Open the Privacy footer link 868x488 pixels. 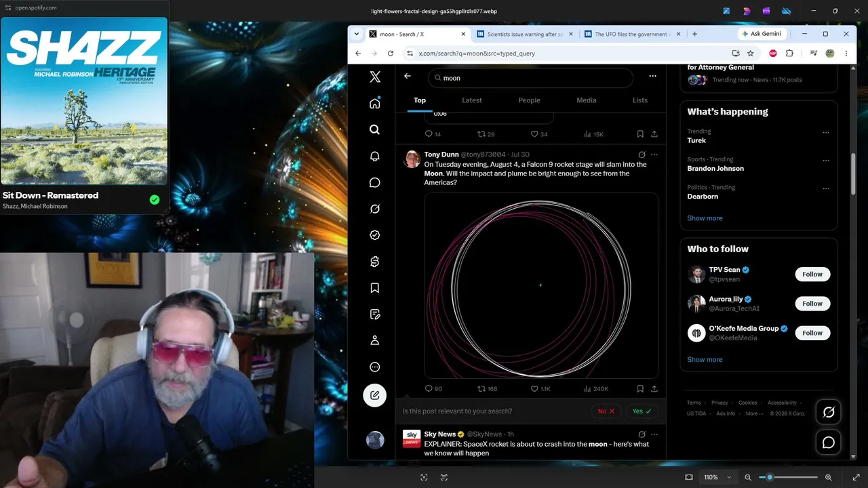(x=719, y=403)
